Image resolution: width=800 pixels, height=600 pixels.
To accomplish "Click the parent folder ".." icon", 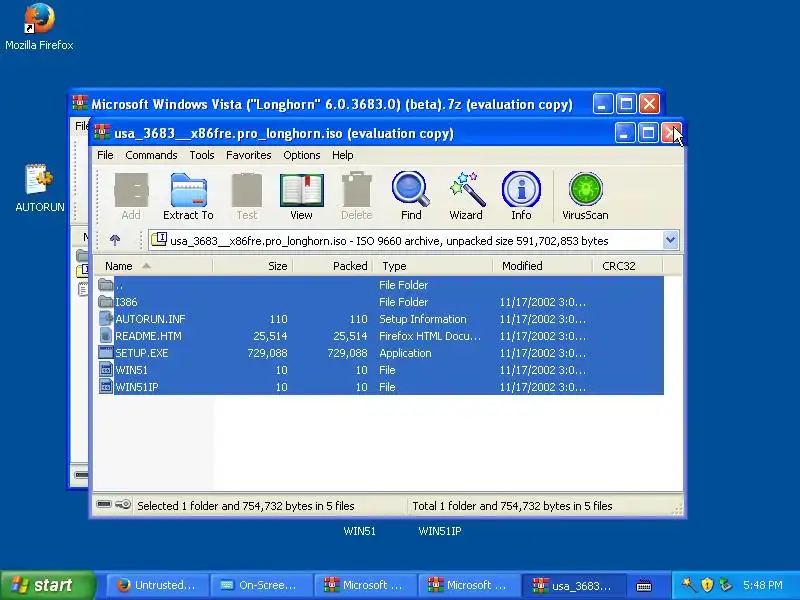I will [106, 285].
